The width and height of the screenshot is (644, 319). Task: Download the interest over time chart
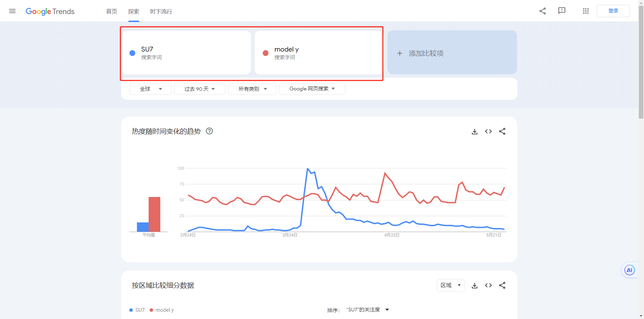pyautogui.click(x=474, y=131)
